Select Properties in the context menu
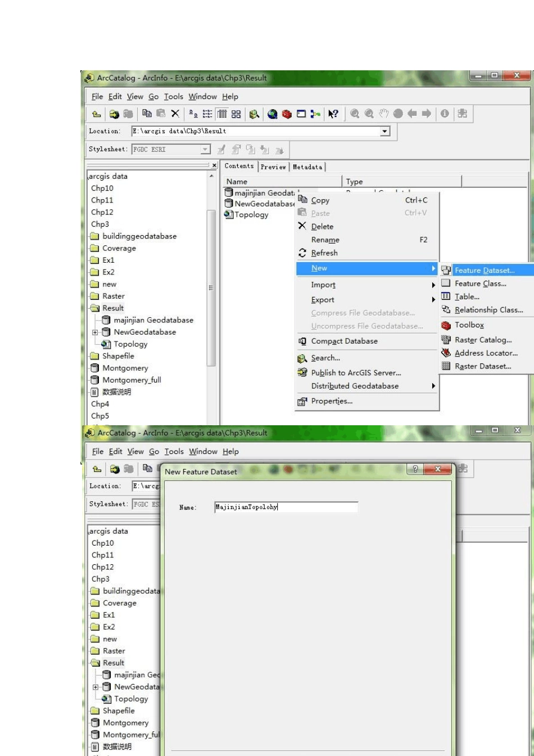 332,401
